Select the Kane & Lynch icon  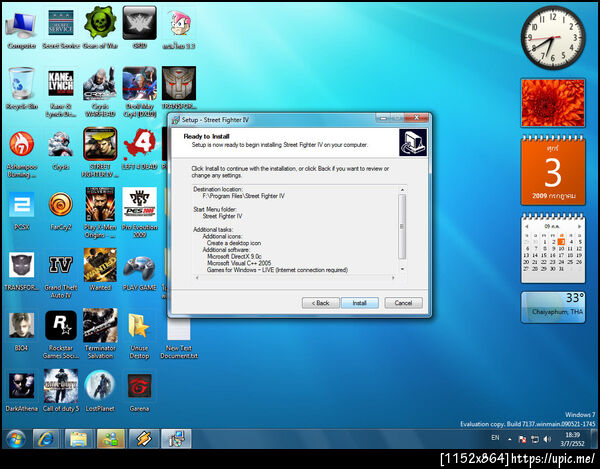pyautogui.click(x=61, y=93)
